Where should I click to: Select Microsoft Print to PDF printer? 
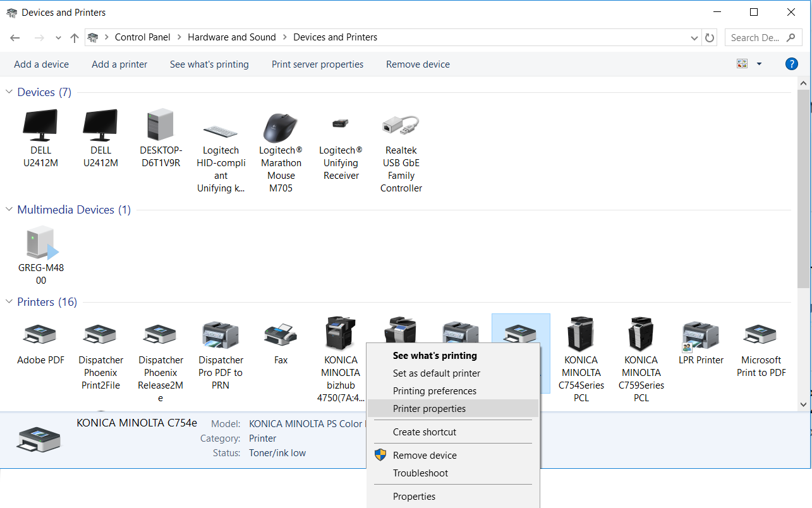click(761, 334)
